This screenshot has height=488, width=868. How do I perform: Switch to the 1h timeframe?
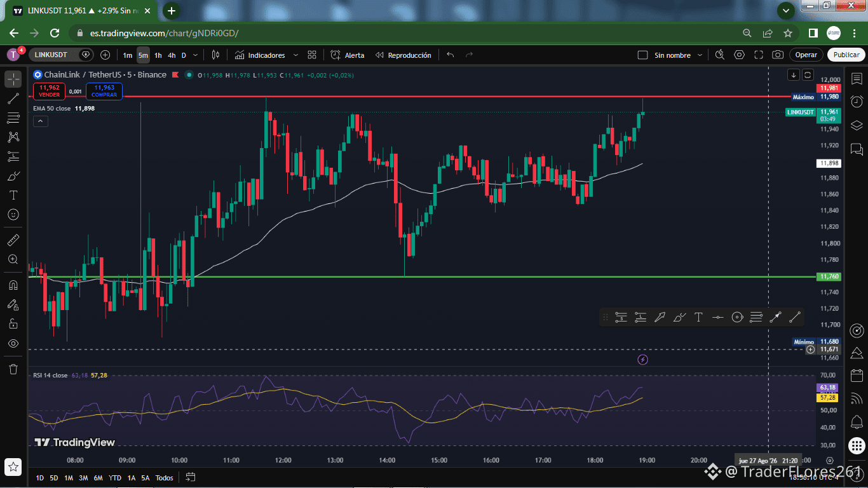(x=158, y=55)
